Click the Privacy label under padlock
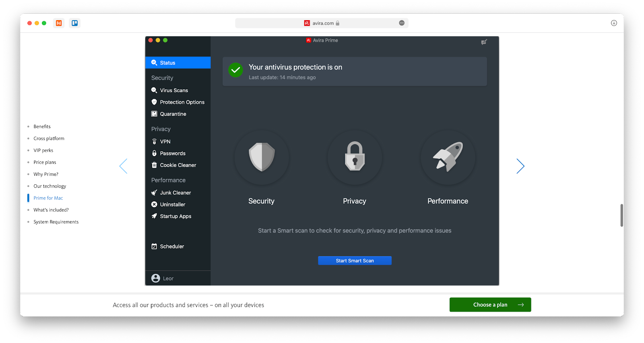The width and height of the screenshot is (644, 343). pyautogui.click(x=355, y=201)
